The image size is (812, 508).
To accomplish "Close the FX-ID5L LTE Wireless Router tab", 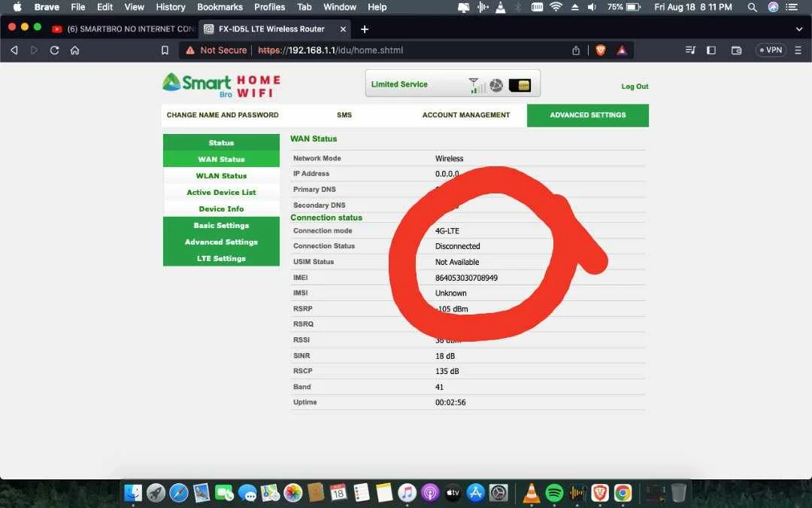I will 343,29.
